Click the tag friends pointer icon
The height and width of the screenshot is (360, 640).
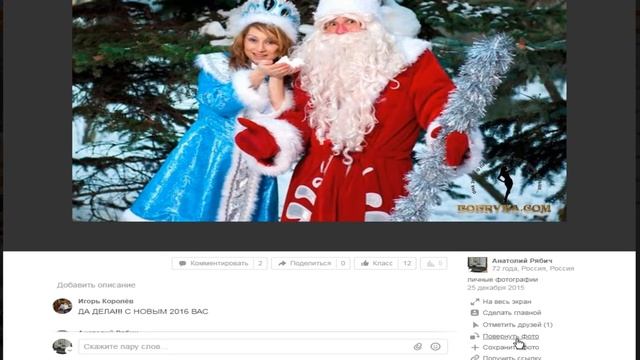point(475,325)
